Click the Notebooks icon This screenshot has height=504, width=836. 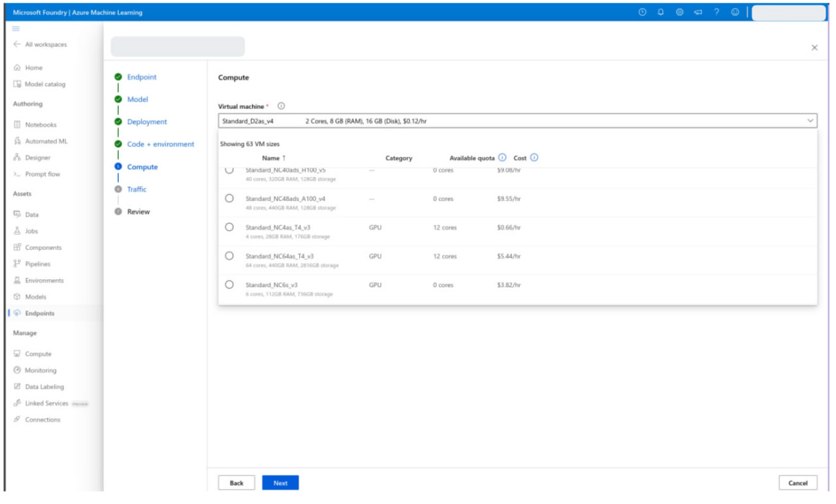click(17, 125)
